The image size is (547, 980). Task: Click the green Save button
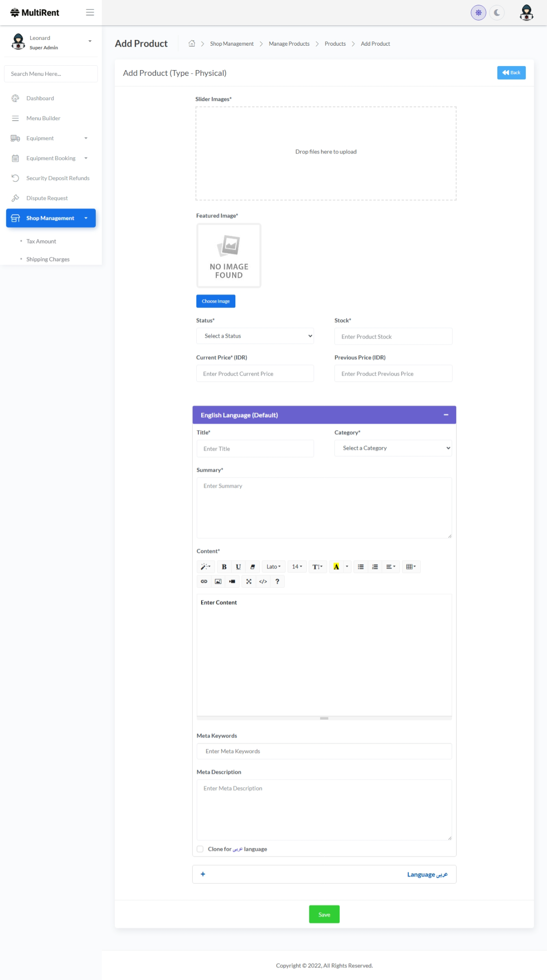tap(324, 914)
